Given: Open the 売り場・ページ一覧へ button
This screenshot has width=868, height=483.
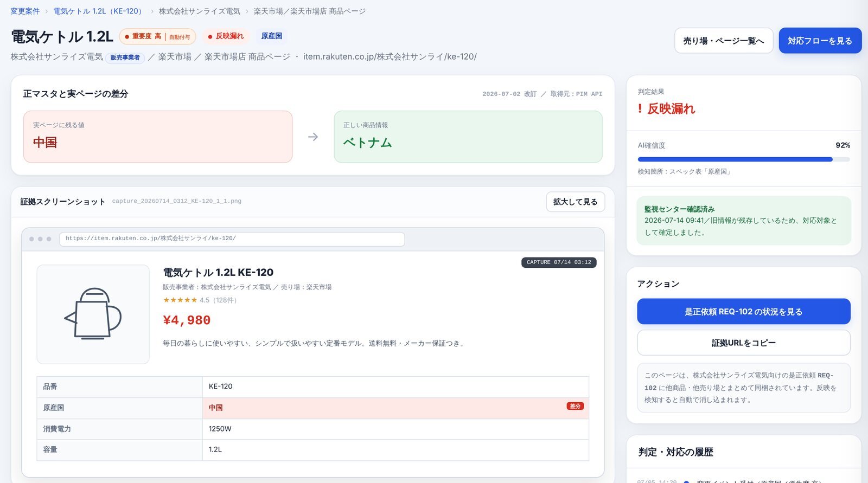Looking at the screenshot, I should (724, 41).
